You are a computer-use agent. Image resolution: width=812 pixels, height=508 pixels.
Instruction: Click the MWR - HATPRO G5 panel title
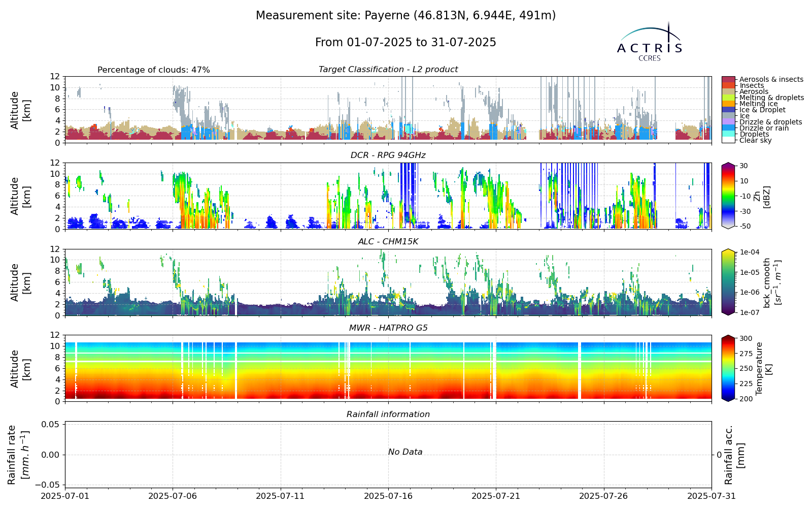(388, 328)
